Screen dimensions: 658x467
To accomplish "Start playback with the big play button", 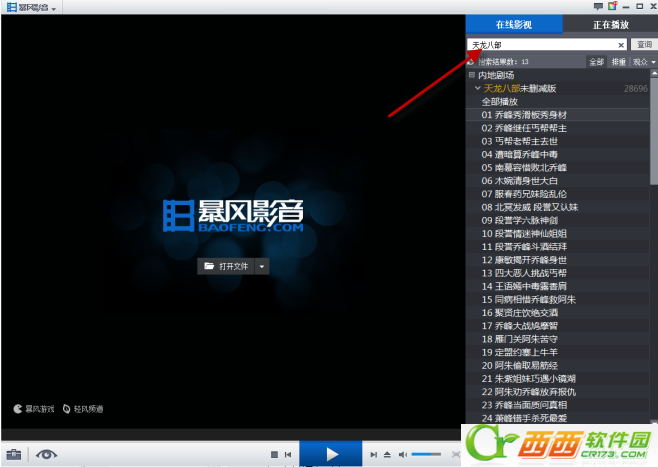I will click(331, 454).
